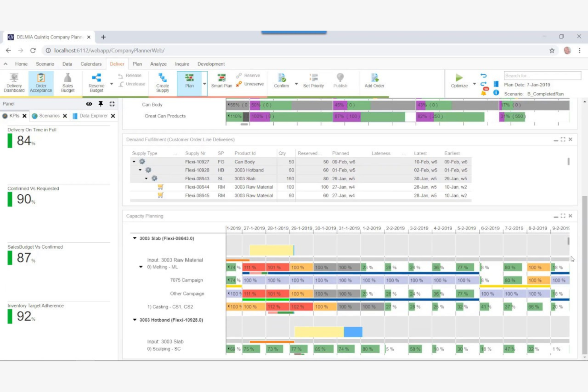This screenshot has height=392, width=588.
Task: Click the Create Supply icon
Action: [x=162, y=82]
